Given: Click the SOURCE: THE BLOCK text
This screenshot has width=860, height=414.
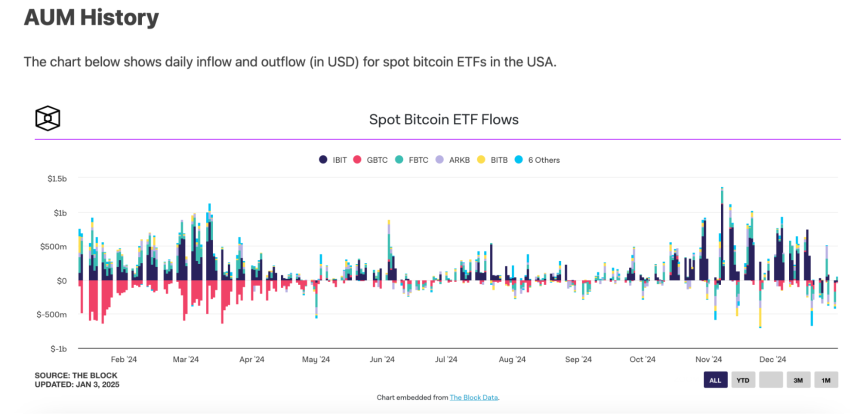Looking at the screenshot, I should [x=76, y=375].
